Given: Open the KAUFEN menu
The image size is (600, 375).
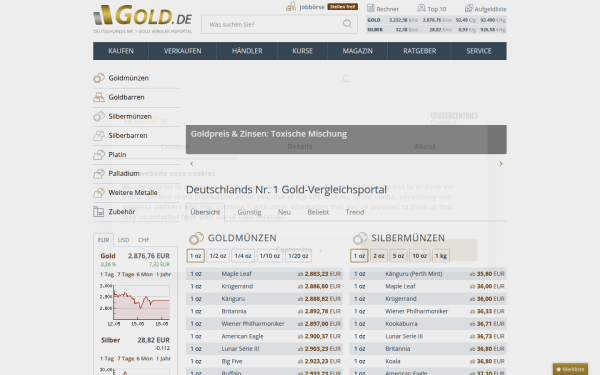Looking at the screenshot, I should 121,51.
